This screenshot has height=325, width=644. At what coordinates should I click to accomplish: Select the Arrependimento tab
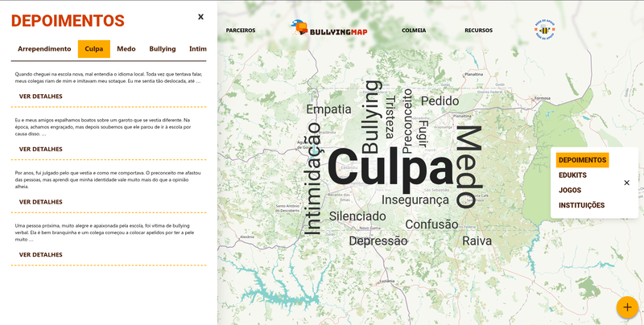44,49
